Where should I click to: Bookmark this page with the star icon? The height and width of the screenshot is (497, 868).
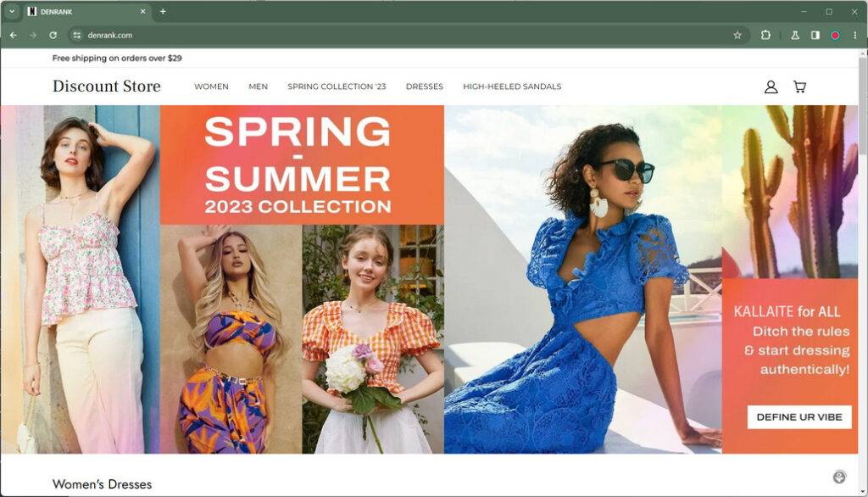click(737, 35)
